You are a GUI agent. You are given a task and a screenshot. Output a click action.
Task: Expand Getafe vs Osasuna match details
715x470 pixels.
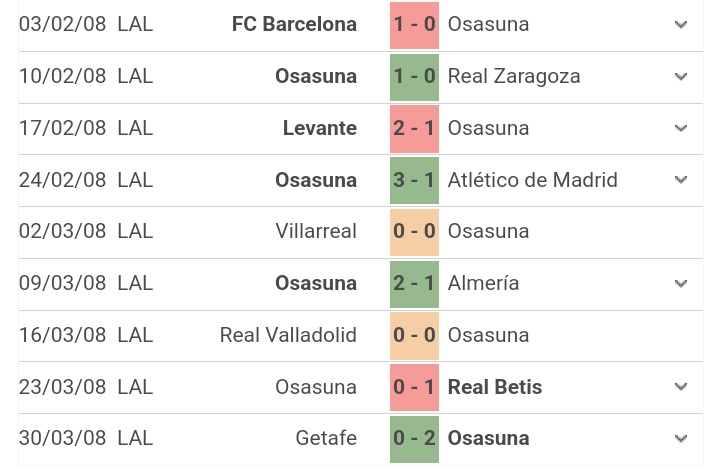(x=680, y=438)
